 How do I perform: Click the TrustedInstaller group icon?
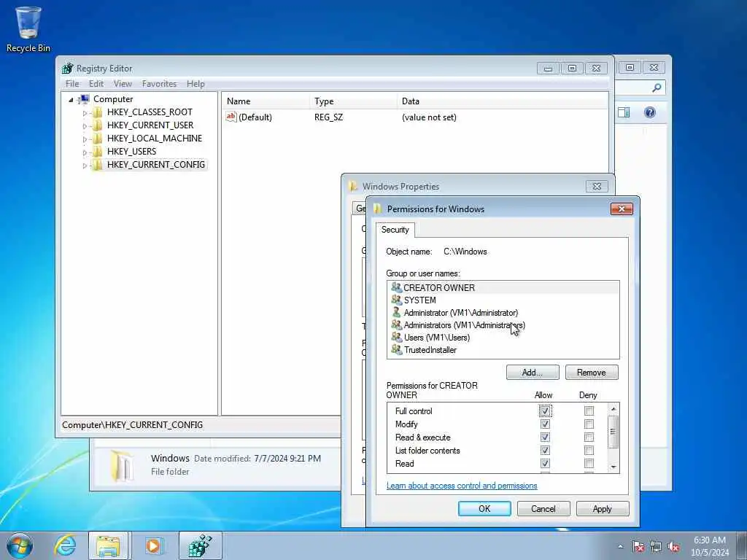coord(396,349)
